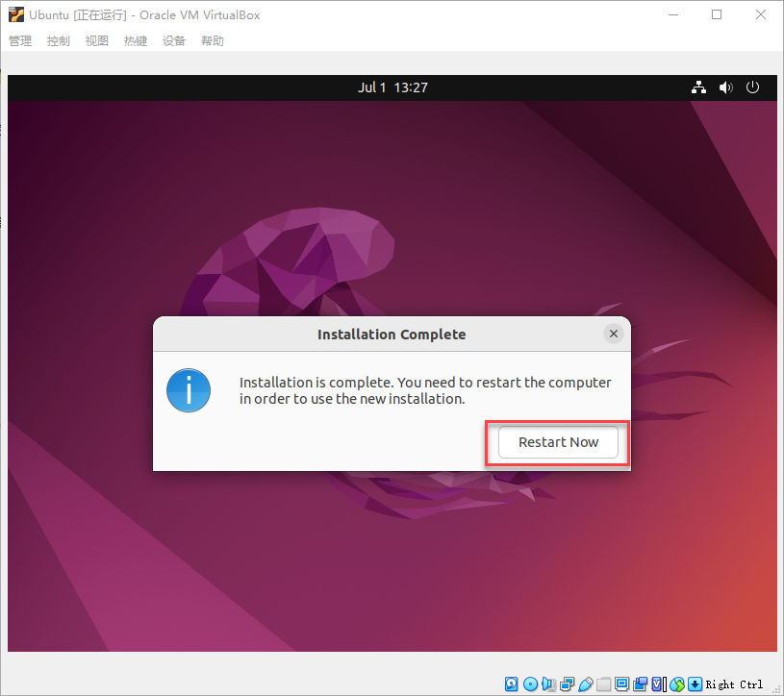Click the network adapters status icon

tap(567, 684)
